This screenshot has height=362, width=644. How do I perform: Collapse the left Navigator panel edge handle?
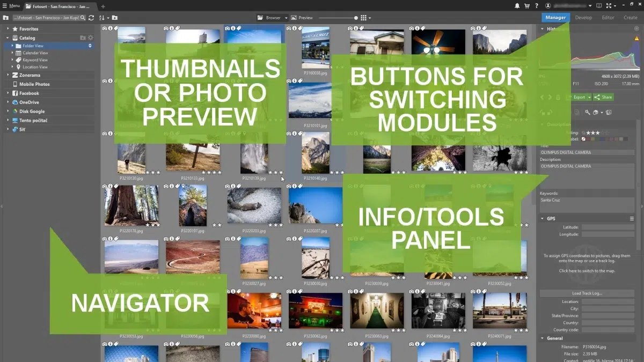click(x=2, y=206)
